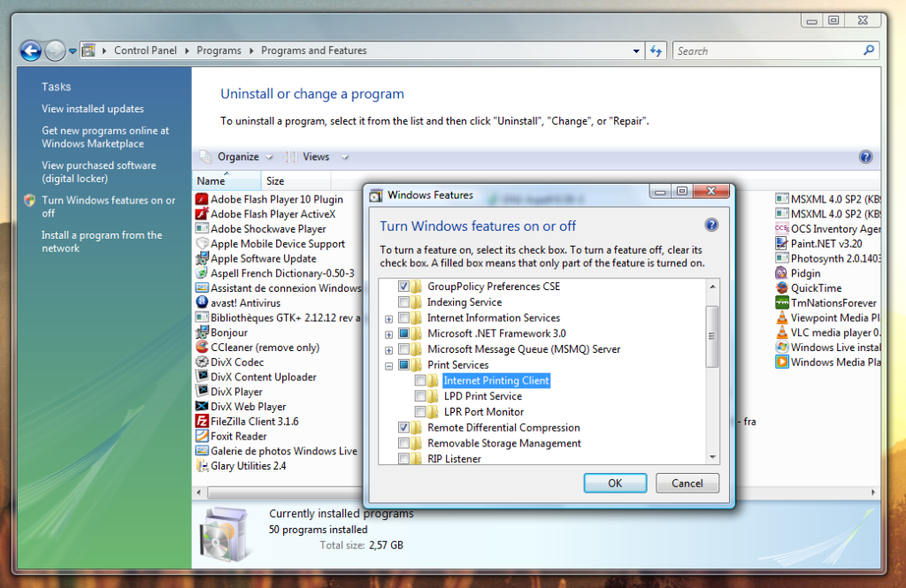
Task: Open recent pages dropdown beside navigation arrows
Action: (x=73, y=50)
